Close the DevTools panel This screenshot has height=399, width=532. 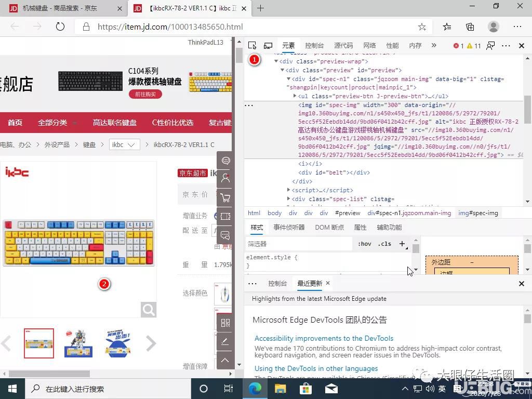[x=522, y=46]
